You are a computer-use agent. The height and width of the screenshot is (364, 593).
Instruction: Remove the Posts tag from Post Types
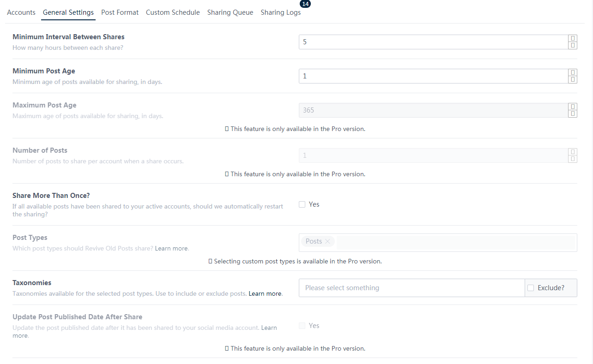[327, 241]
